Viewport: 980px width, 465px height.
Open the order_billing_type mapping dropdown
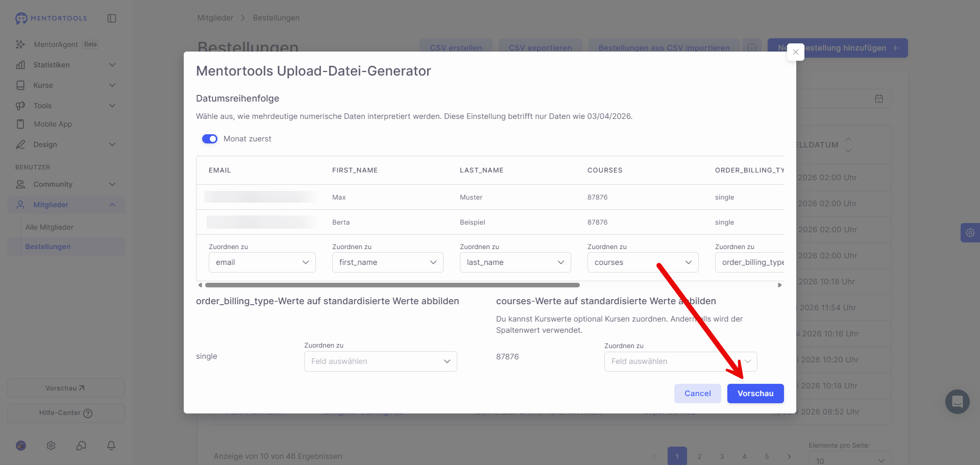click(x=750, y=262)
